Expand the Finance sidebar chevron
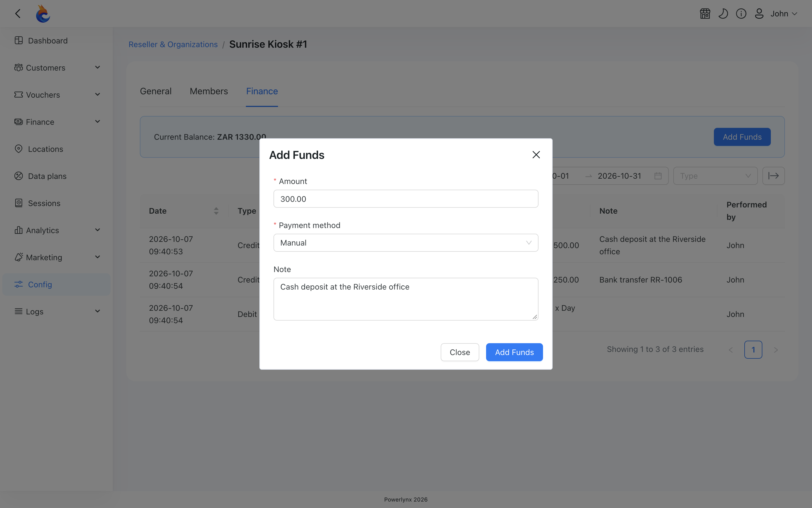The height and width of the screenshot is (508, 812). coord(97,122)
